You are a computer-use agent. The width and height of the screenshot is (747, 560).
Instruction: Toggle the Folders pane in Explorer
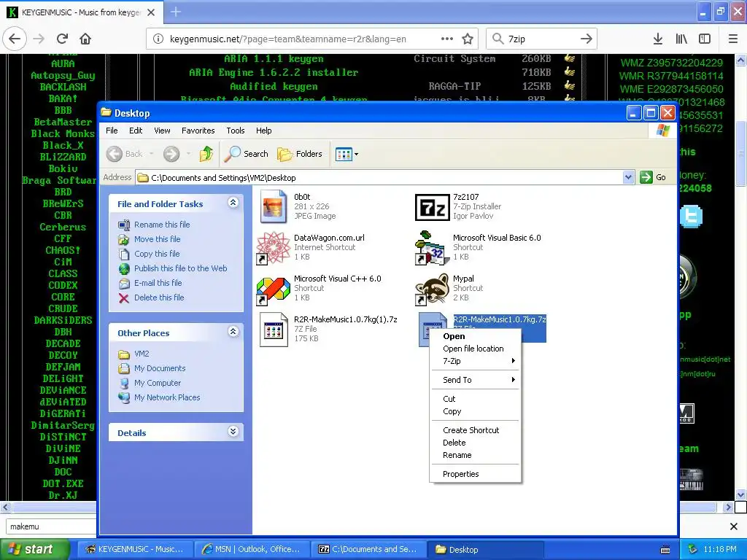(x=300, y=154)
